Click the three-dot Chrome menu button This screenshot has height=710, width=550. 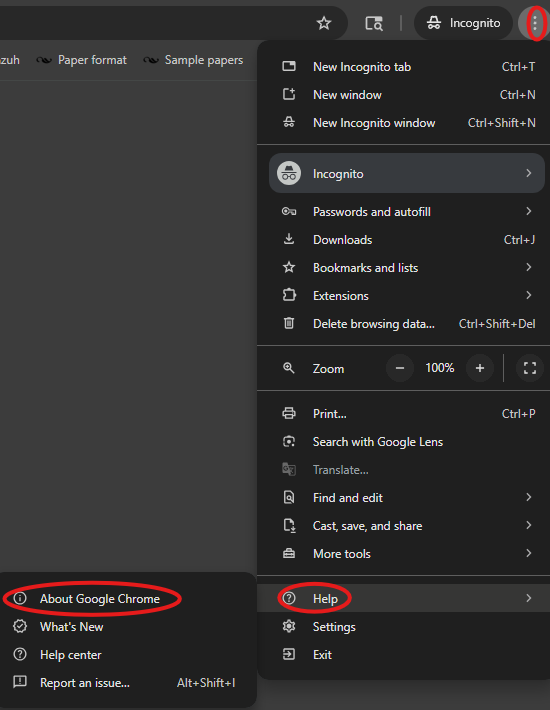(535, 23)
